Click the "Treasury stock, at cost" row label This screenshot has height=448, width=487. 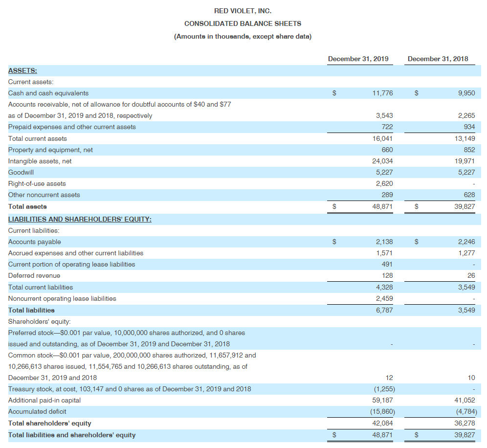pyautogui.click(x=130, y=389)
